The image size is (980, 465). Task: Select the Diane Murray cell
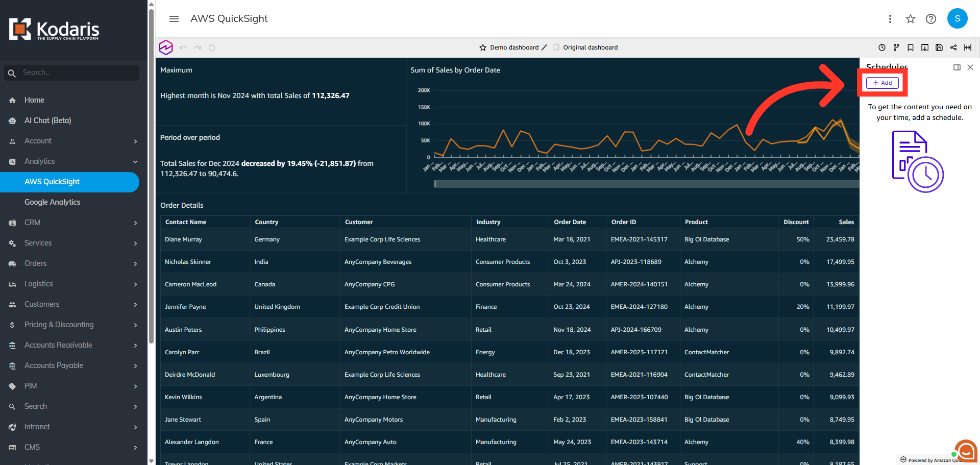pos(205,239)
